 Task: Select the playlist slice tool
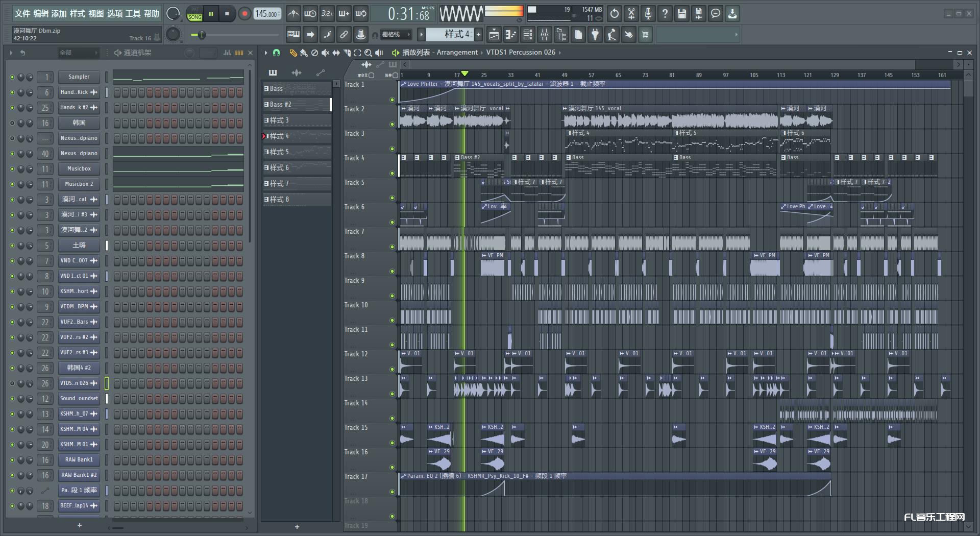347,53
